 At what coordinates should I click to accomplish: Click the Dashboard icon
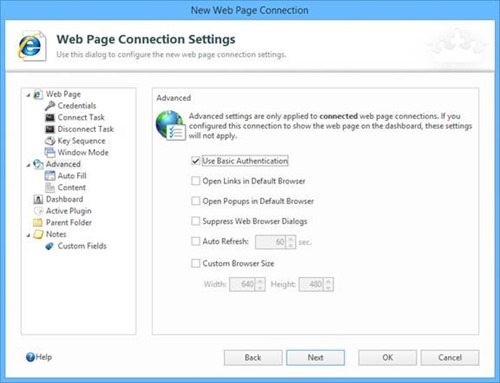click(x=38, y=199)
